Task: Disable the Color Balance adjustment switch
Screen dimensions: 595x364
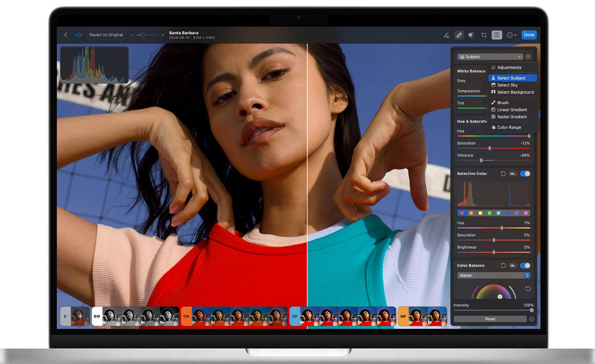Action: (x=525, y=265)
